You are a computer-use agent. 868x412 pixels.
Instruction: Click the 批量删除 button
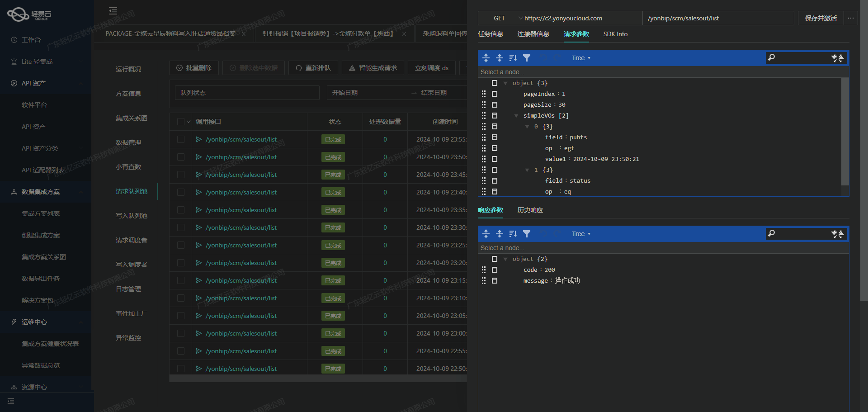click(x=194, y=68)
